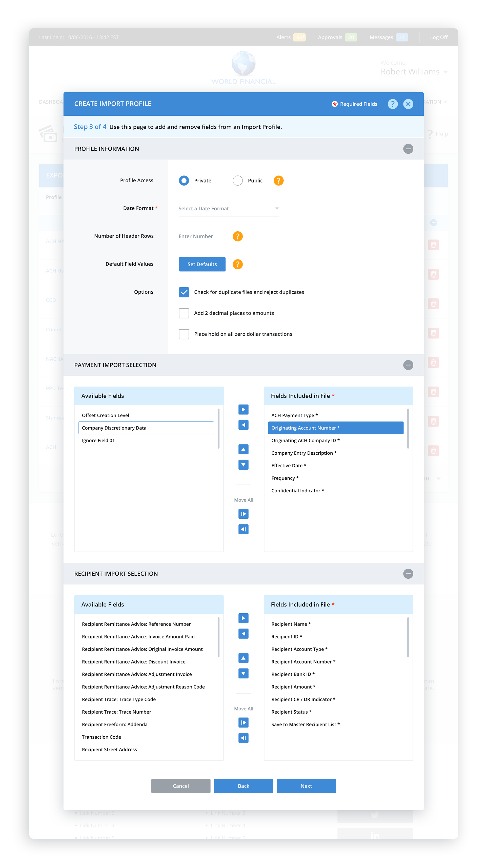486x868 pixels.
Task: Move payment field up in included list
Action: (x=243, y=449)
